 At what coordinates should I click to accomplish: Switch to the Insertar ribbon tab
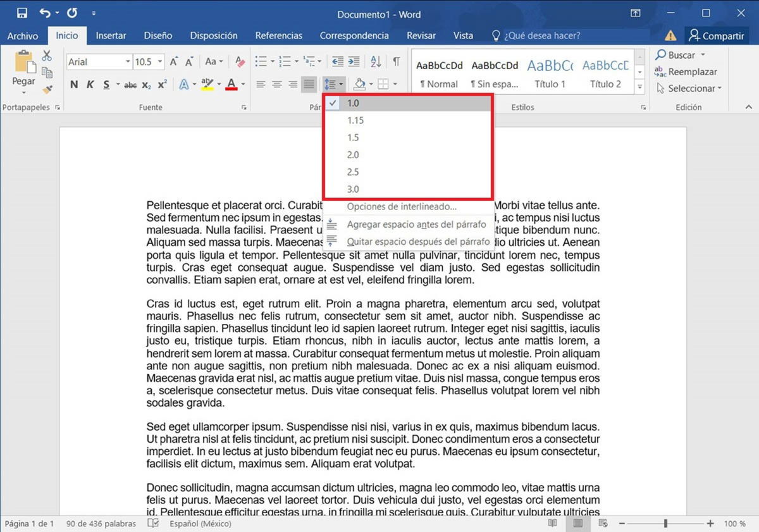[x=111, y=35]
